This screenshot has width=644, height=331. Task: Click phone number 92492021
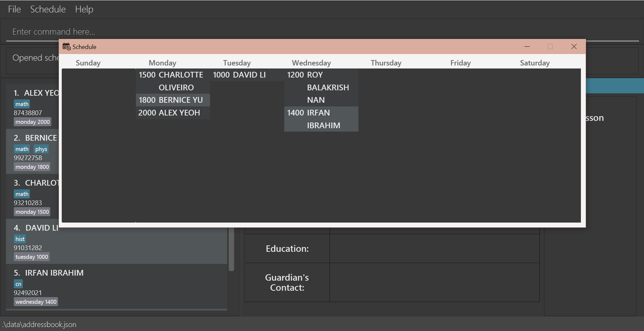[28, 293]
